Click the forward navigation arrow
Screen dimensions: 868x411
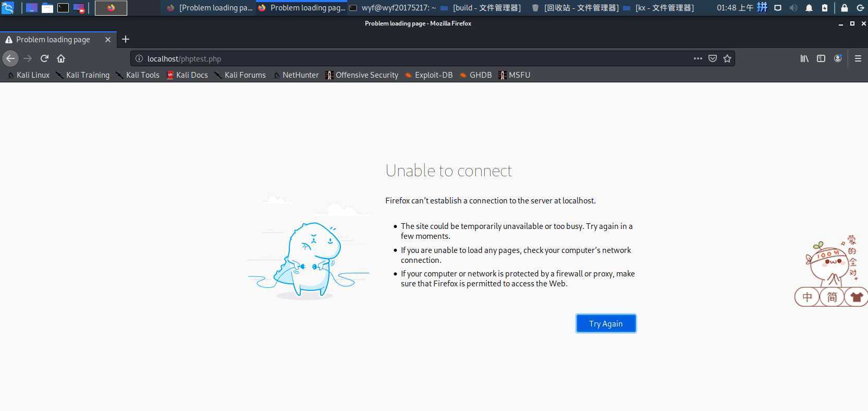[28, 58]
